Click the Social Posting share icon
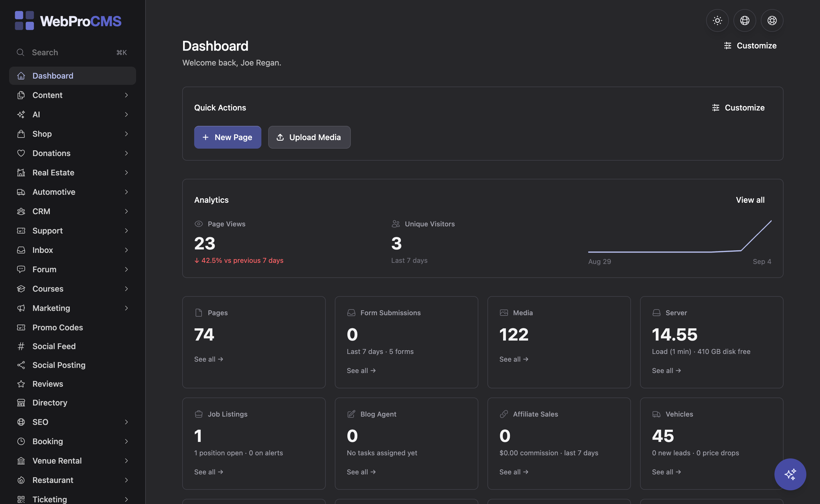The image size is (820, 504). coord(21,365)
